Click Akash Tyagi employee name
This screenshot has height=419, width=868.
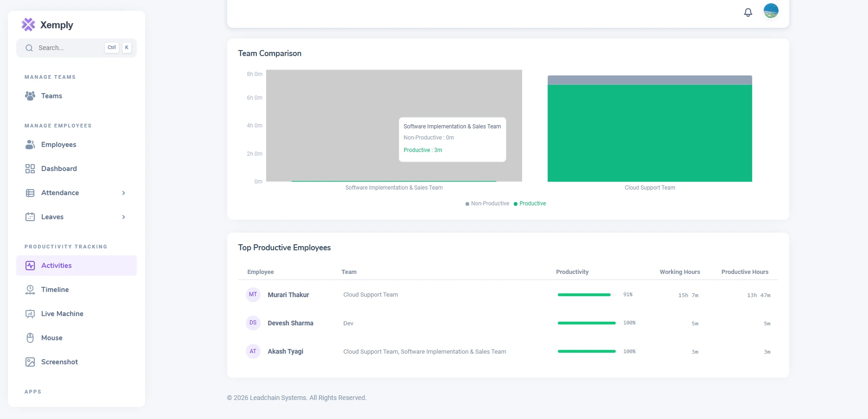tap(286, 351)
